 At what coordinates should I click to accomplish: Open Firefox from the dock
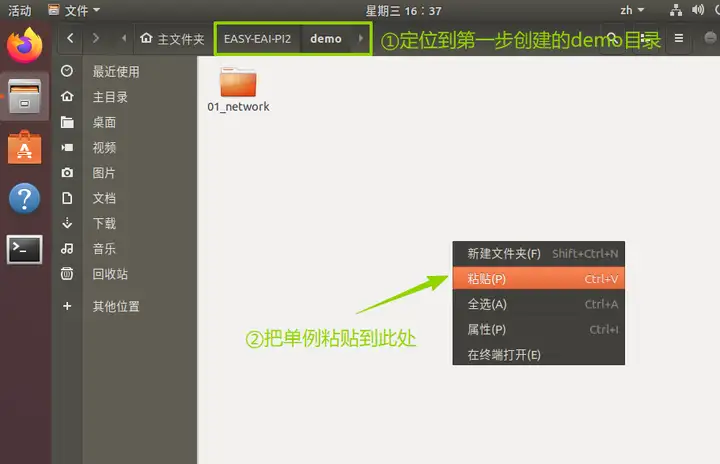(24, 45)
